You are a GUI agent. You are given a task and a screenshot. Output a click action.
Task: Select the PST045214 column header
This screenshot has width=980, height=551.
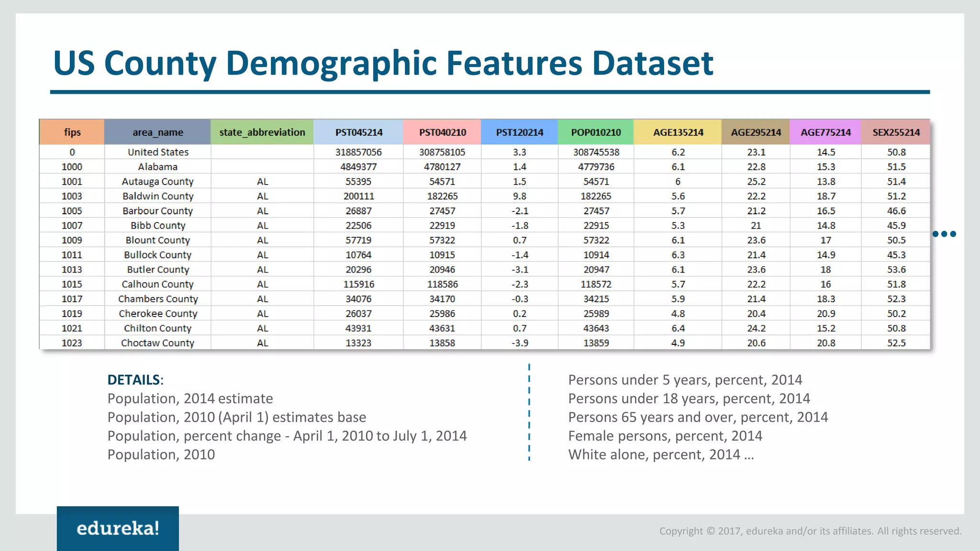coord(358,132)
